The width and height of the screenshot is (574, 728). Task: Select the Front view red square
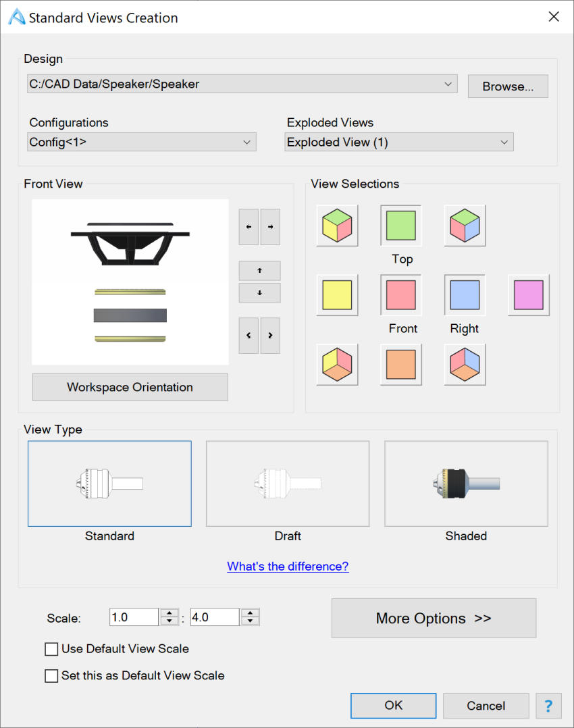[400, 295]
